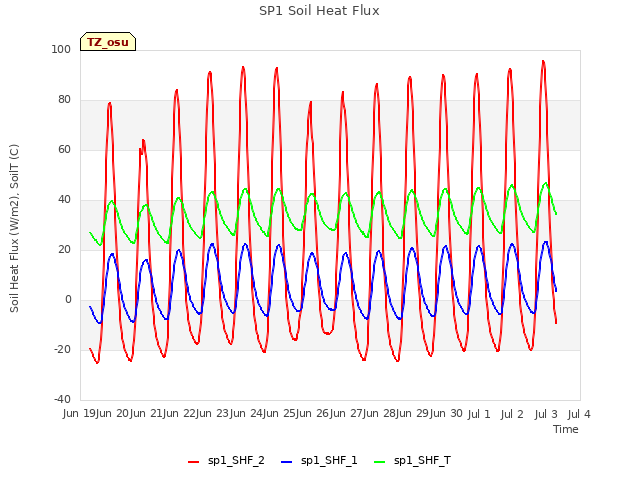Click the x-axis date label Jun 27
Viewport: 640px width, 480px height.
click(348, 414)
